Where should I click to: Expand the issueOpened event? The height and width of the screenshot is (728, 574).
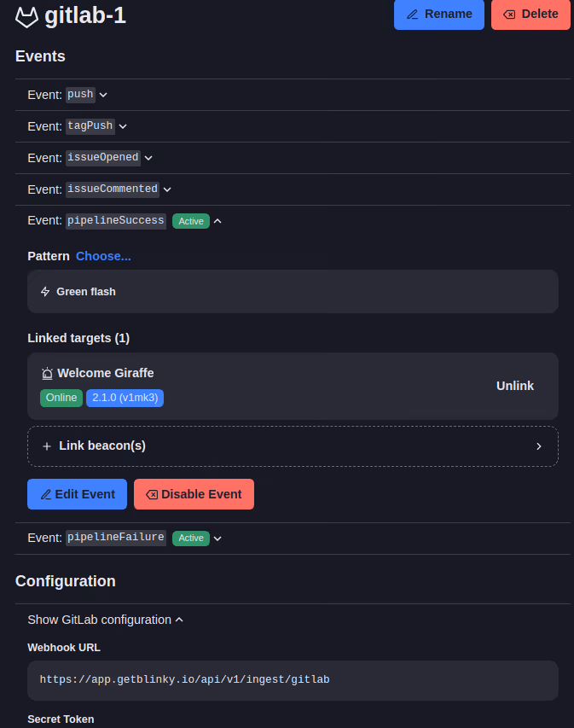[148, 157]
